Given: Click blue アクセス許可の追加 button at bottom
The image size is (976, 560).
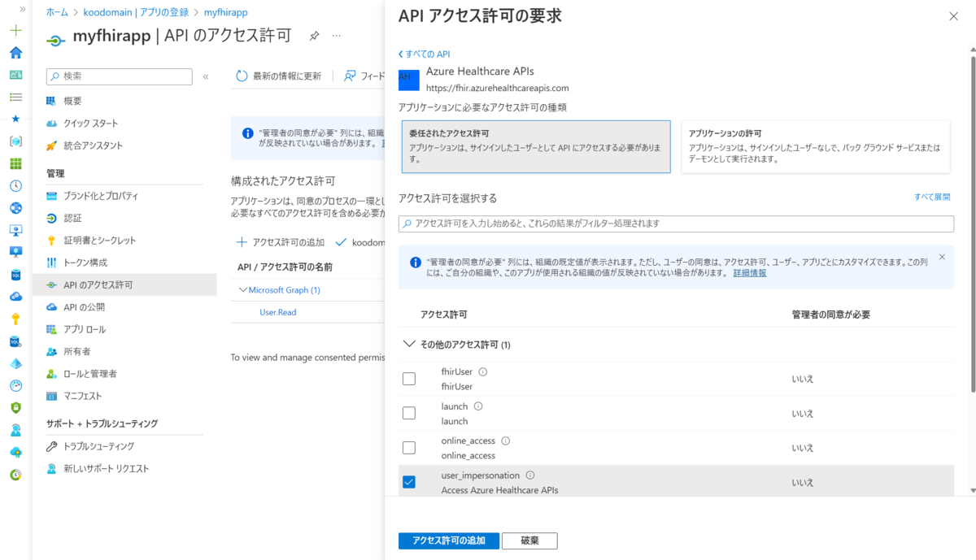Looking at the screenshot, I should click(449, 540).
